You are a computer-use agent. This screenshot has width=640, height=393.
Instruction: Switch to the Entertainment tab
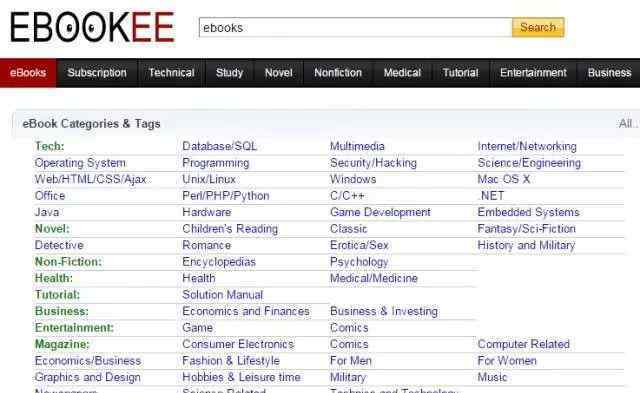pyautogui.click(x=533, y=73)
